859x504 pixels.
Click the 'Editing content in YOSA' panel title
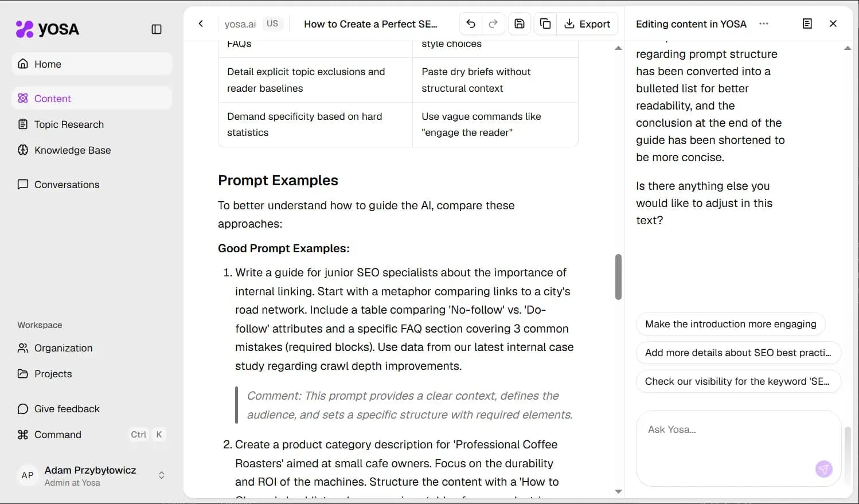(x=691, y=24)
